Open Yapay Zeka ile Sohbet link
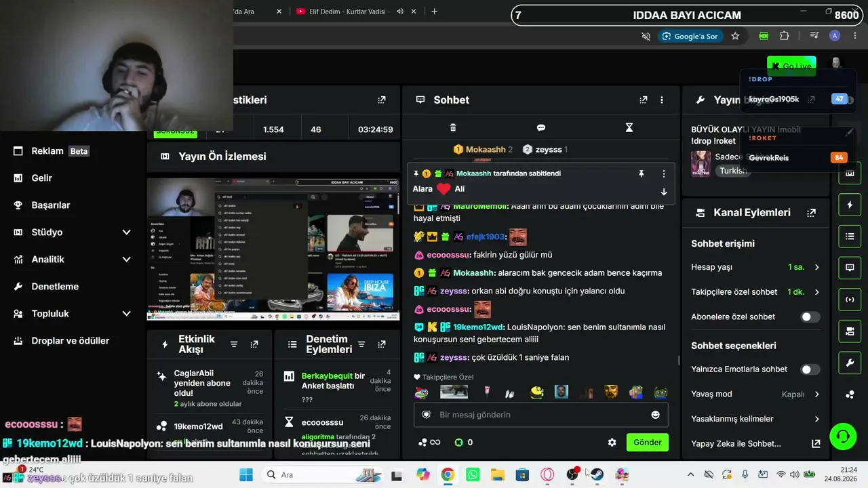The height and width of the screenshot is (488, 868). tap(755, 444)
